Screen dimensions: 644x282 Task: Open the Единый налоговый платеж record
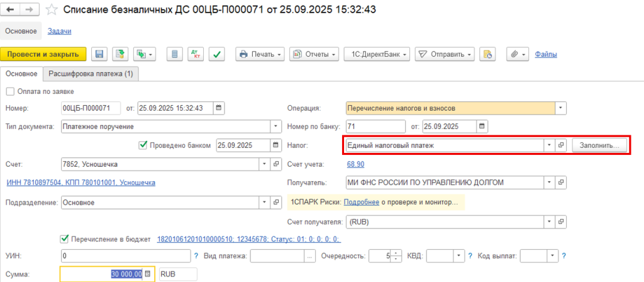560,145
